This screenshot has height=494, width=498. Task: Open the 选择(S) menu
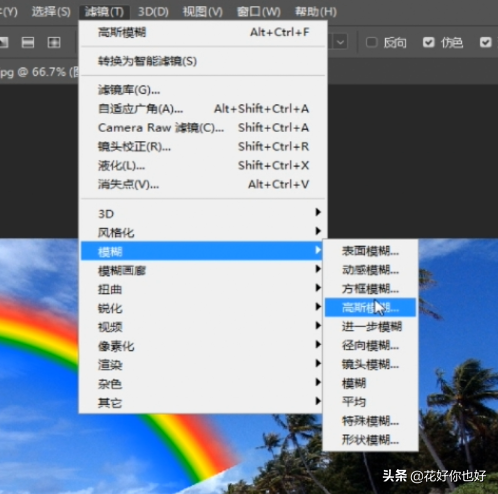click(x=51, y=12)
